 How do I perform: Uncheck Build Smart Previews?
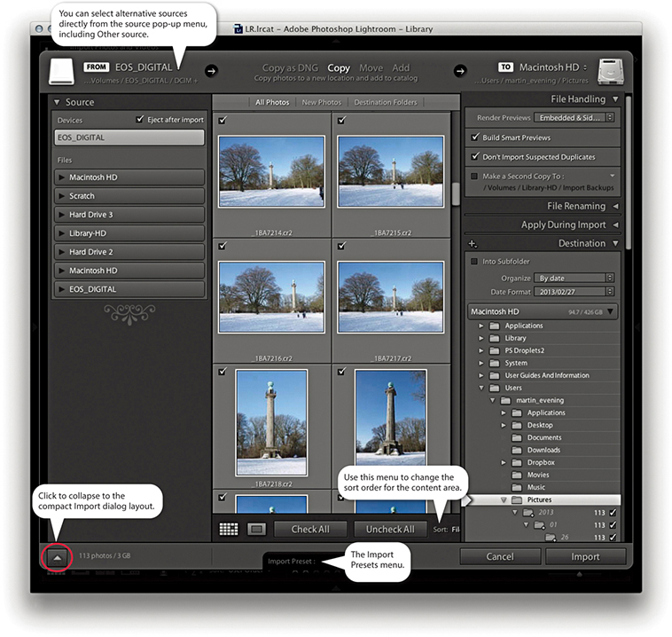coord(475,138)
